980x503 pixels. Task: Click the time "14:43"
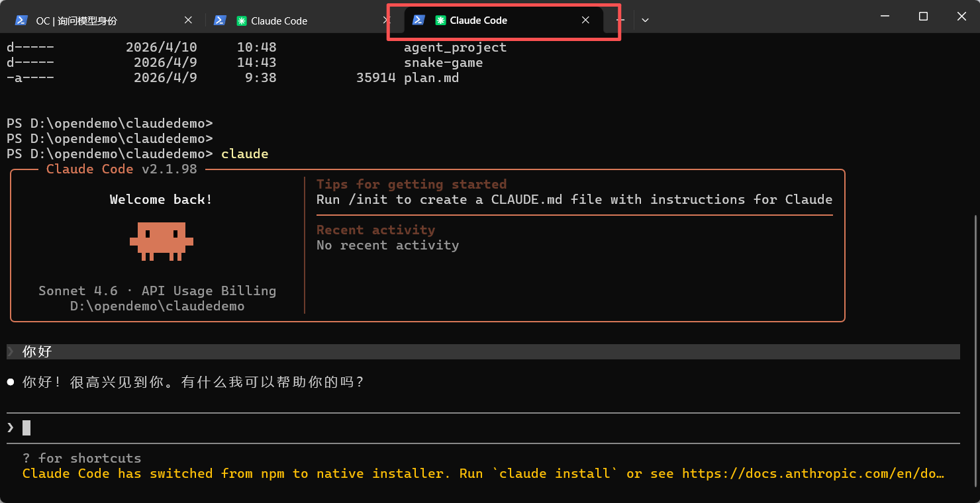(257, 63)
